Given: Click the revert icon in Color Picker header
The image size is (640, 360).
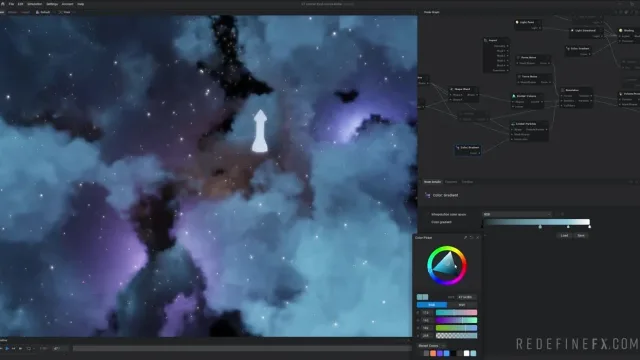Looking at the screenshot, I should click(471, 238).
